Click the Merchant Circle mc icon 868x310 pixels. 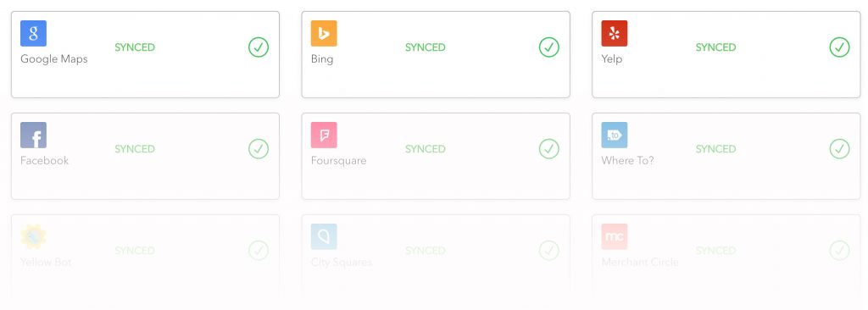tap(615, 237)
